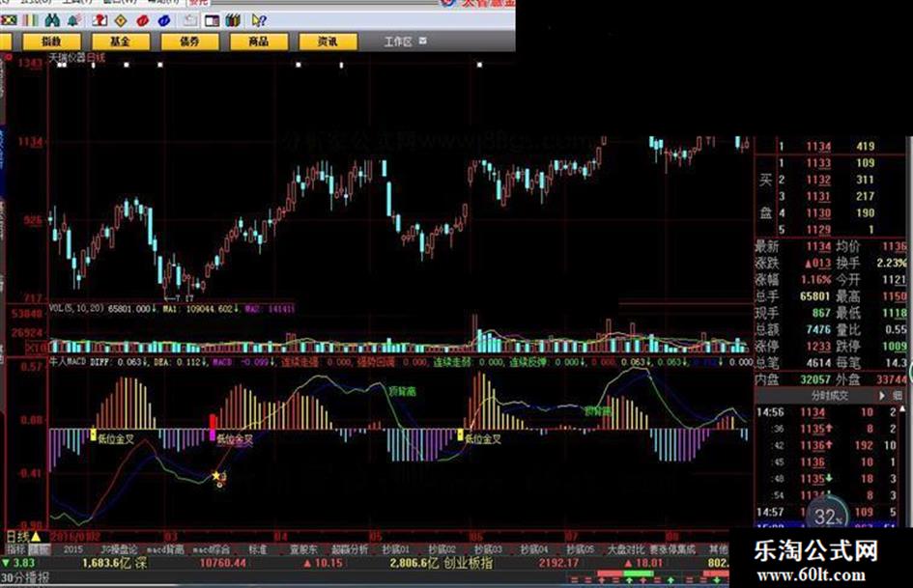Open the 债券 section button
The height and width of the screenshot is (588, 913).
tap(189, 42)
